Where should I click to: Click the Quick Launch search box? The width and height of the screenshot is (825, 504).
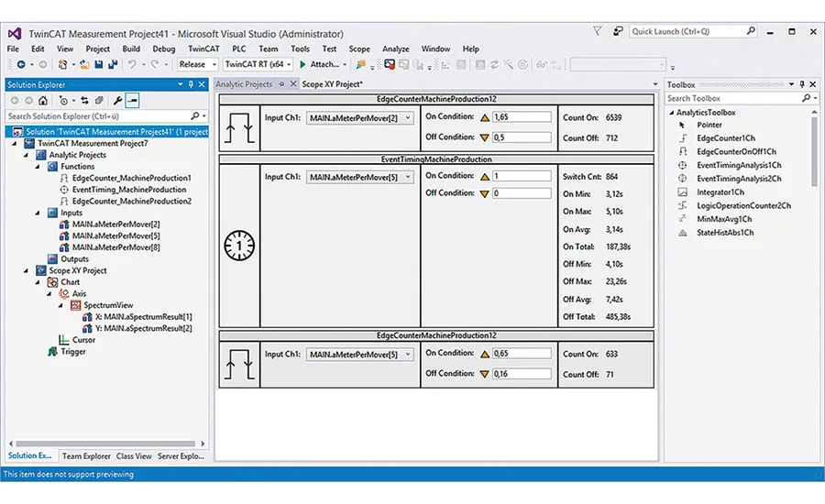pos(693,31)
